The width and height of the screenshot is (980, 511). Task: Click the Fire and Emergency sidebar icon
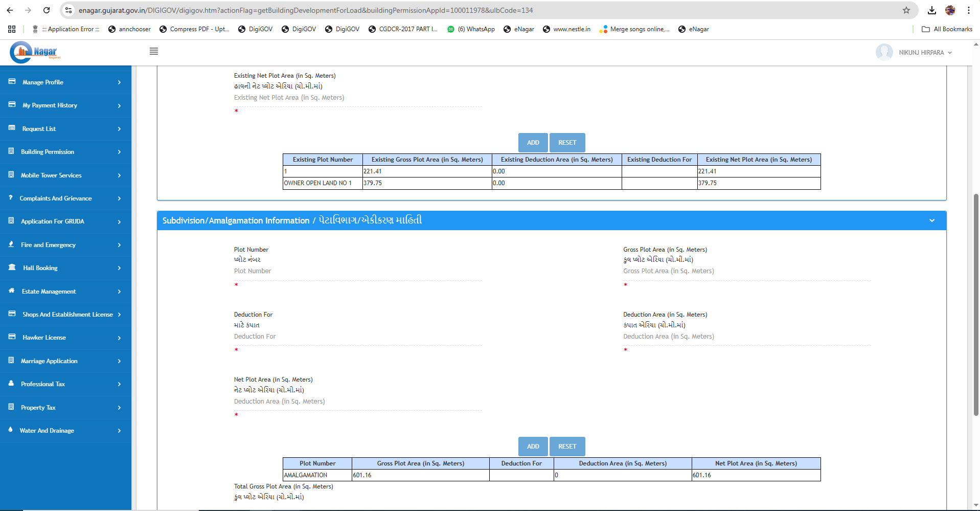coord(11,245)
